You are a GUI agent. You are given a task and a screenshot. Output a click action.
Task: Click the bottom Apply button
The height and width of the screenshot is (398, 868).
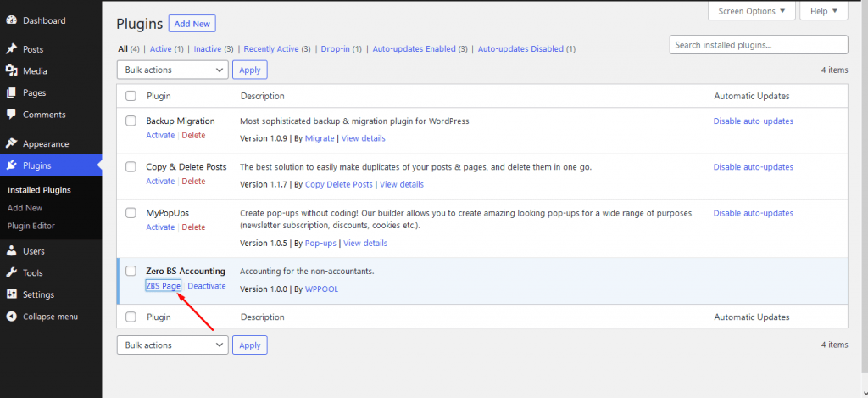tap(250, 345)
